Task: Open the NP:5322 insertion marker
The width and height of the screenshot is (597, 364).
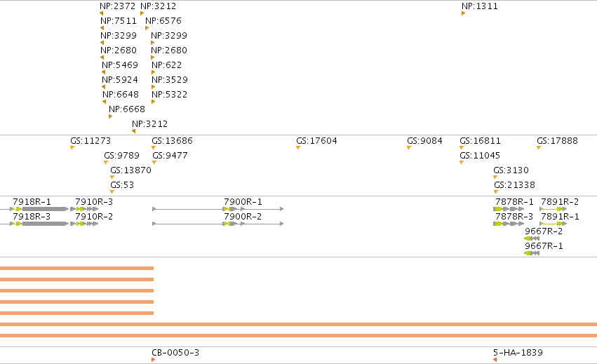Action: (x=154, y=102)
